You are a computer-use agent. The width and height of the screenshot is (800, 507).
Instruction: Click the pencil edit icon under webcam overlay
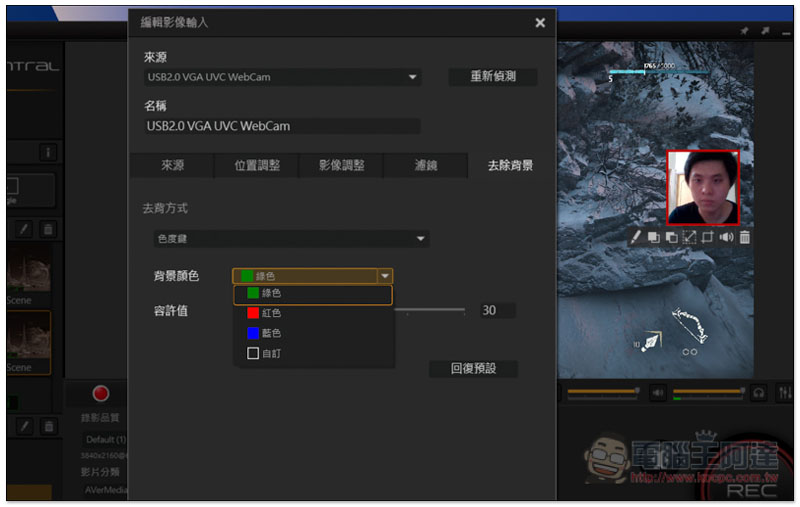[636, 237]
